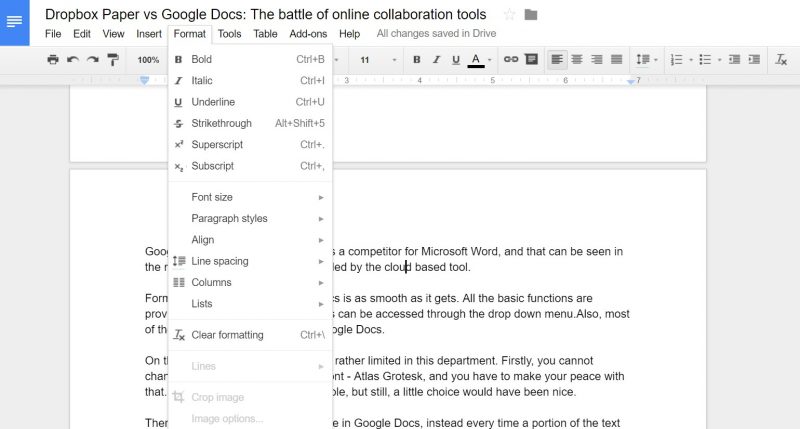Star this document
Screen dimensions: 800x429
509,15
